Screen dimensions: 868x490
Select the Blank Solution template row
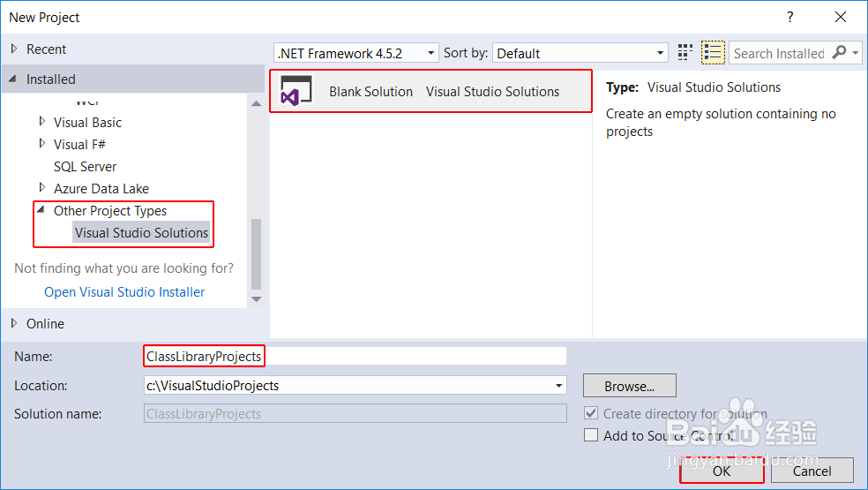tap(430, 91)
